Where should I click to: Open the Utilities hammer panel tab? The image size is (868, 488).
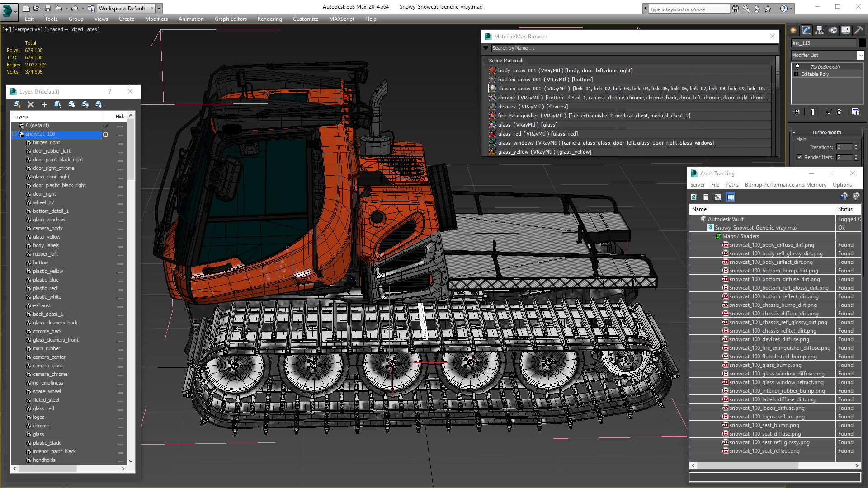859,30
